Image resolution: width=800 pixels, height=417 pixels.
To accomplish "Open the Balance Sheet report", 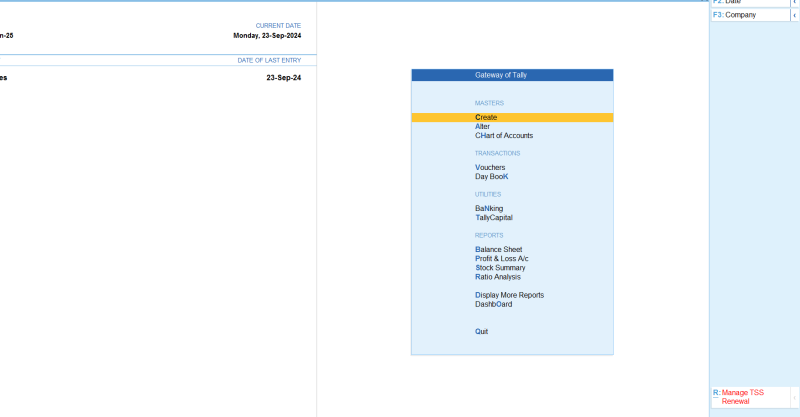I will tap(498, 250).
